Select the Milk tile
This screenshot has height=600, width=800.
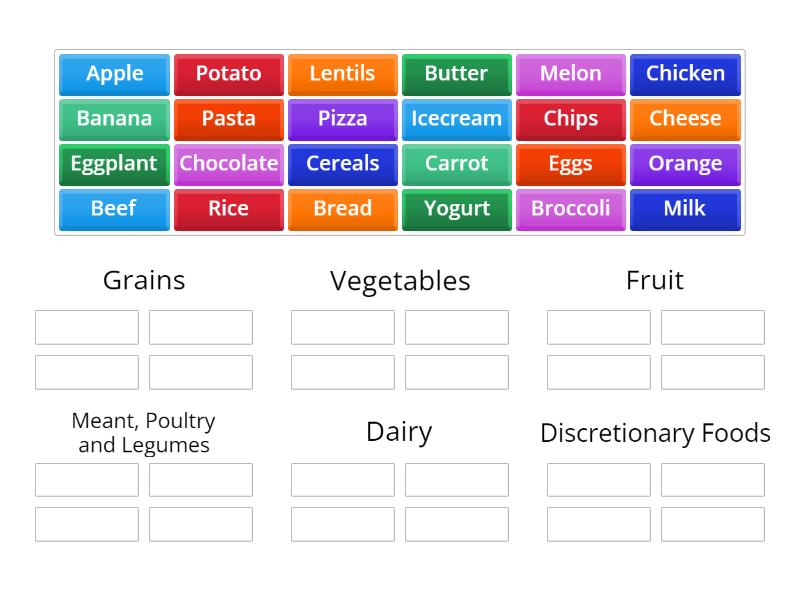(685, 209)
